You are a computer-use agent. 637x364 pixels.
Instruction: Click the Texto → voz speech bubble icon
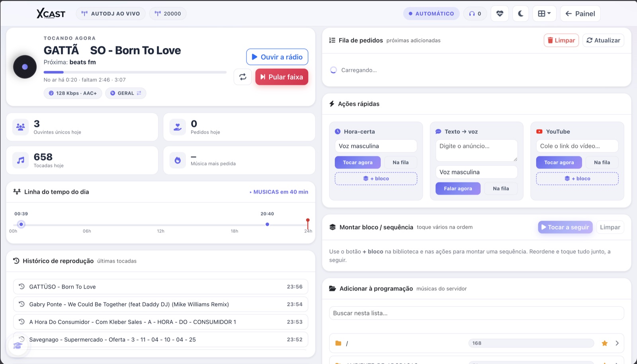[438, 131]
